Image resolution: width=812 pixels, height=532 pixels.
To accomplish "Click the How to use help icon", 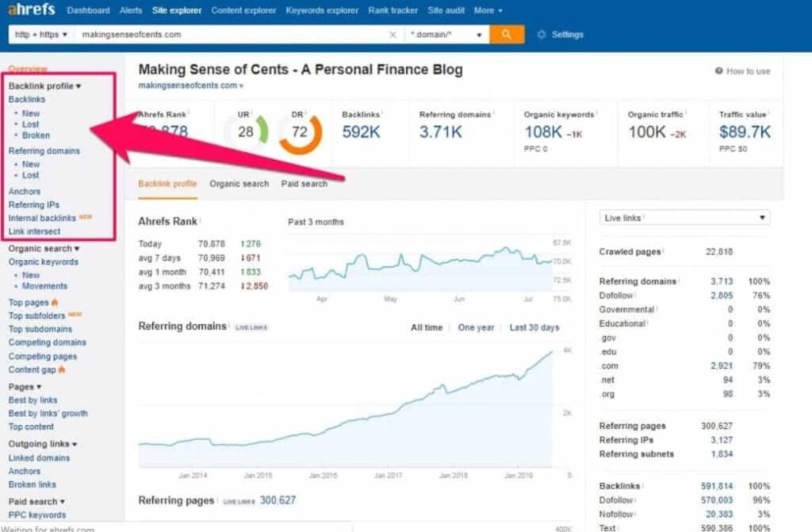I will point(718,71).
